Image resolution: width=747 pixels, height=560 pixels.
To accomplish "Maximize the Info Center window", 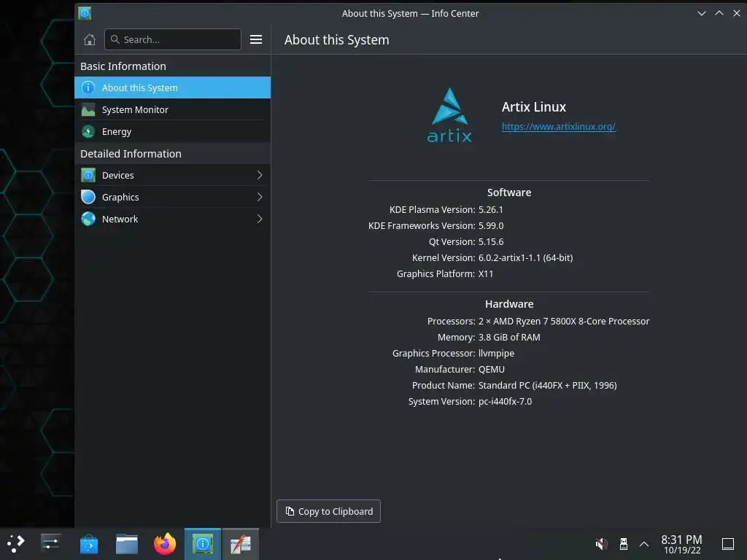I will point(719,13).
